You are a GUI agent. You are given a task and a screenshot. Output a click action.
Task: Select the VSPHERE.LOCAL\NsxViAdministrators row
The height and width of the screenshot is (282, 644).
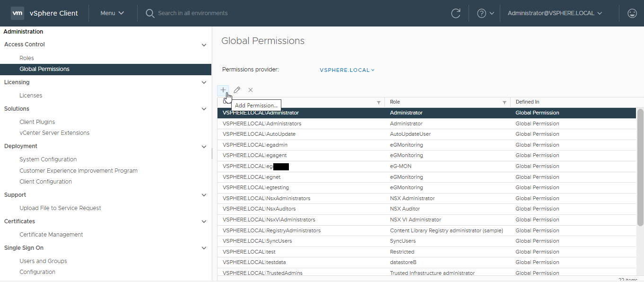pyautogui.click(x=427, y=220)
